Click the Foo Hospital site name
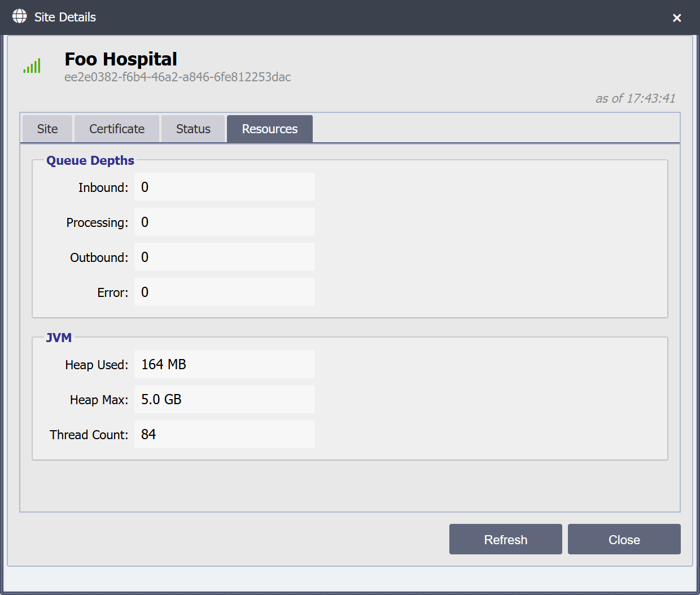Viewport: 700px width, 595px height. (121, 59)
